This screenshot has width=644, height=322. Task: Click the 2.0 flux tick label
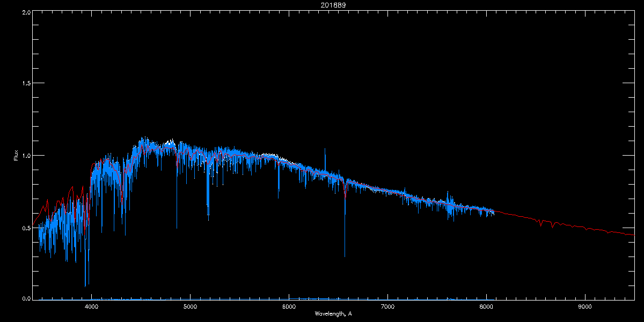coord(26,12)
